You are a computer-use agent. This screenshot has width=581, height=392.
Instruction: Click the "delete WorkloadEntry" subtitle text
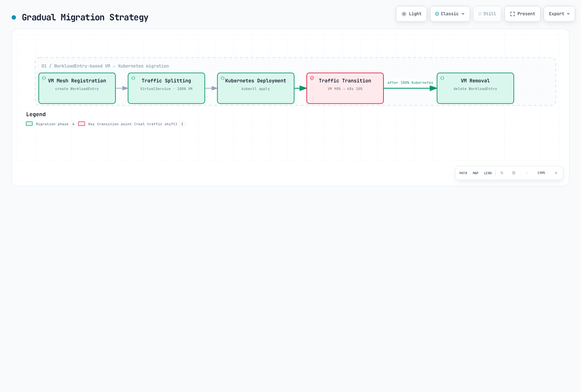tap(475, 89)
